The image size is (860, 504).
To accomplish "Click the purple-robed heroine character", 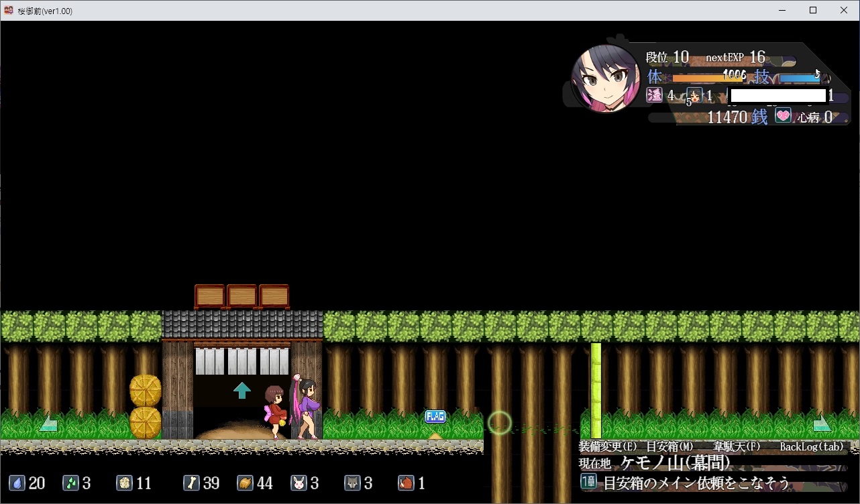I will click(305, 407).
